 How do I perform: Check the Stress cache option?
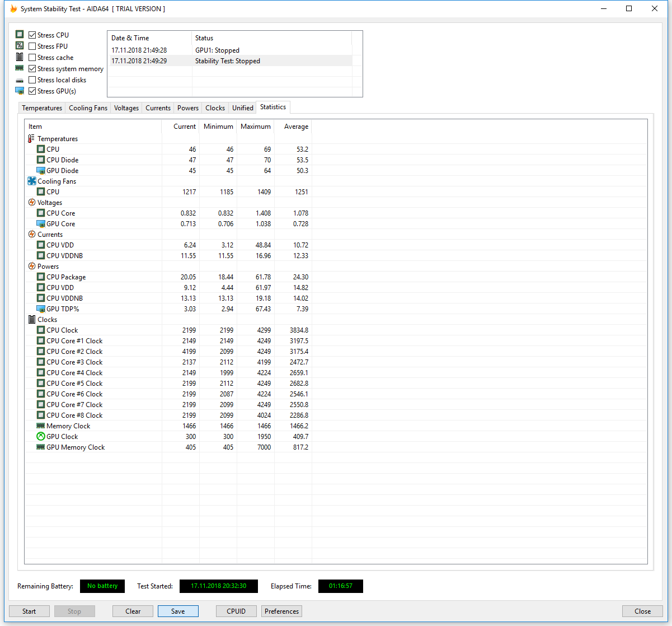tap(32, 57)
